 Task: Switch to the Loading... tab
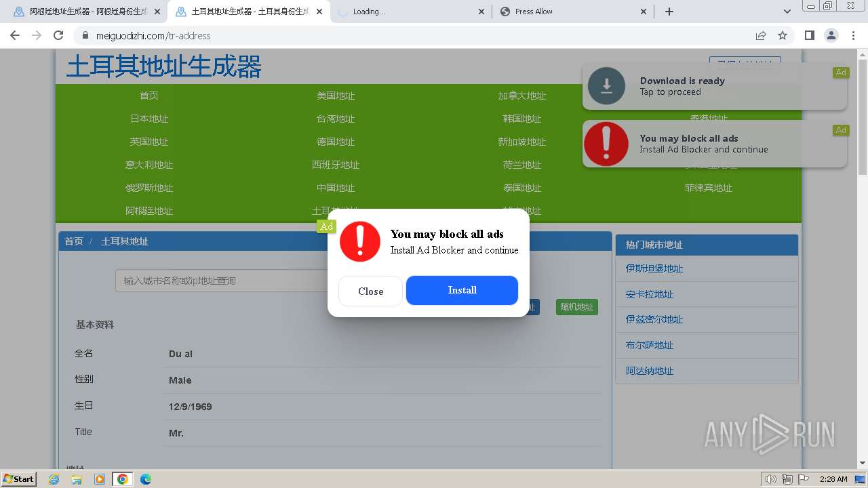coord(410,12)
